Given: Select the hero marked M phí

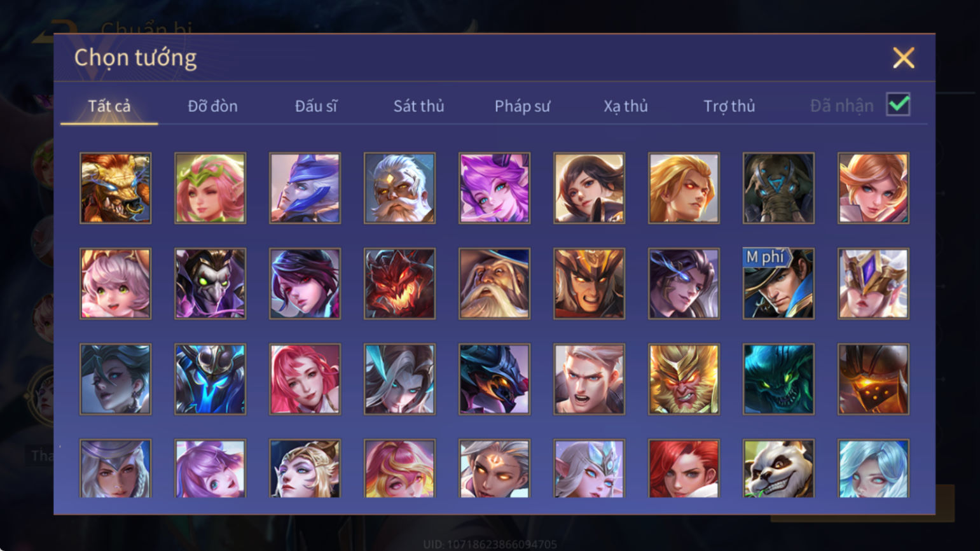Looking at the screenshot, I should coord(778,283).
